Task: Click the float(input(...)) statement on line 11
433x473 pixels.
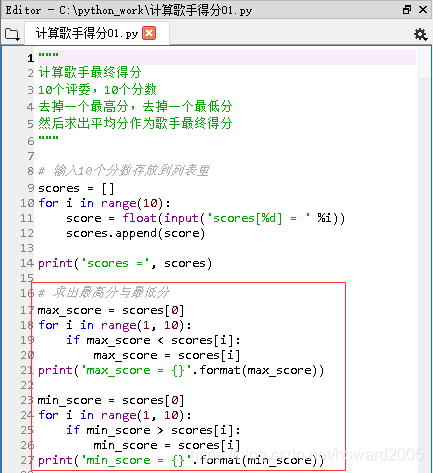Action: (x=205, y=218)
